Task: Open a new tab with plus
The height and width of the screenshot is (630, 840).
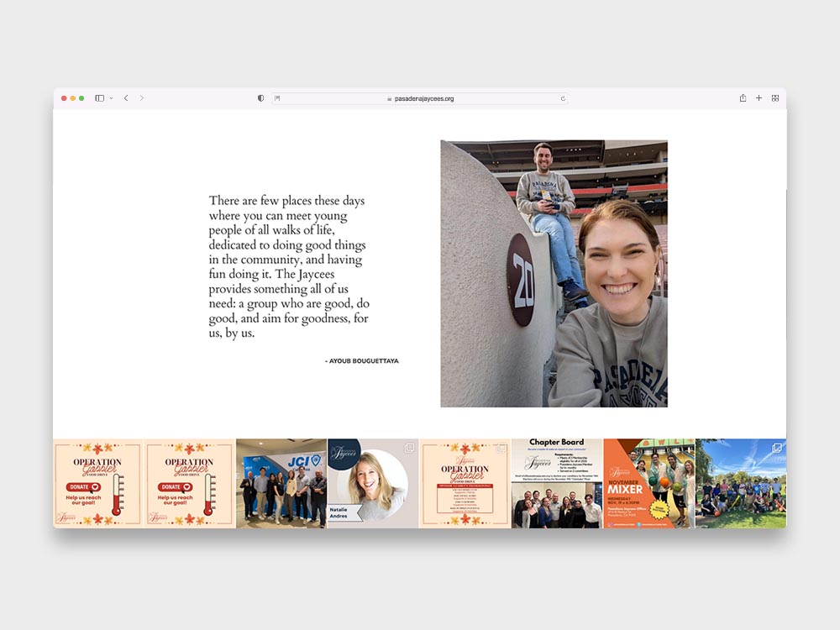Action: [759, 98]
